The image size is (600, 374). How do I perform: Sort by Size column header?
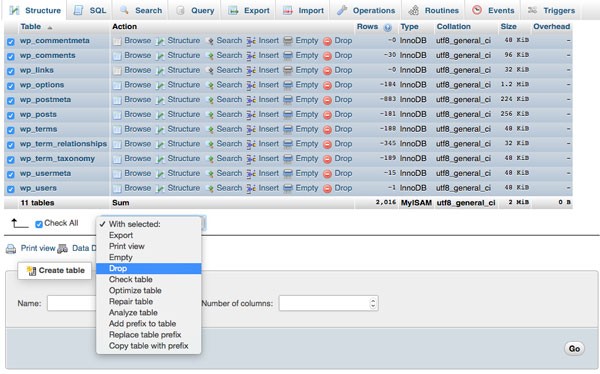[x=508, y=27]
